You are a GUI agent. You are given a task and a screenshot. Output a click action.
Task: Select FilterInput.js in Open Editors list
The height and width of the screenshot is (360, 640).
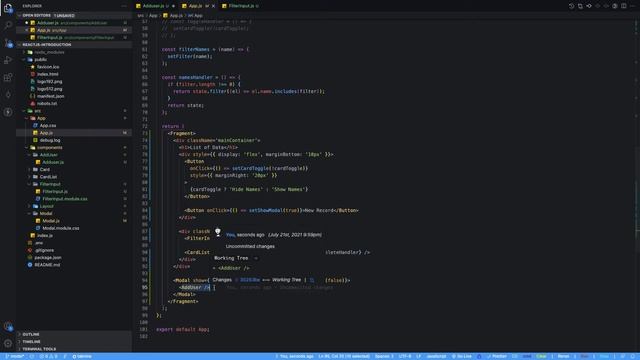tap(74, 38)
